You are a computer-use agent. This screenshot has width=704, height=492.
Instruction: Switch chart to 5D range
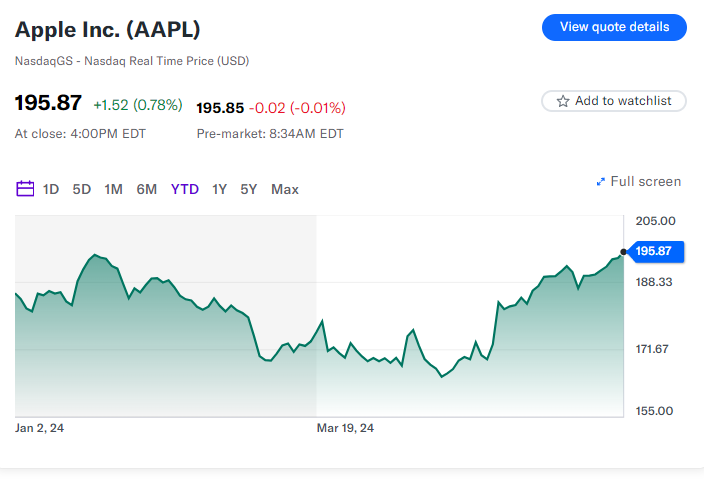[x=82, y=189]
